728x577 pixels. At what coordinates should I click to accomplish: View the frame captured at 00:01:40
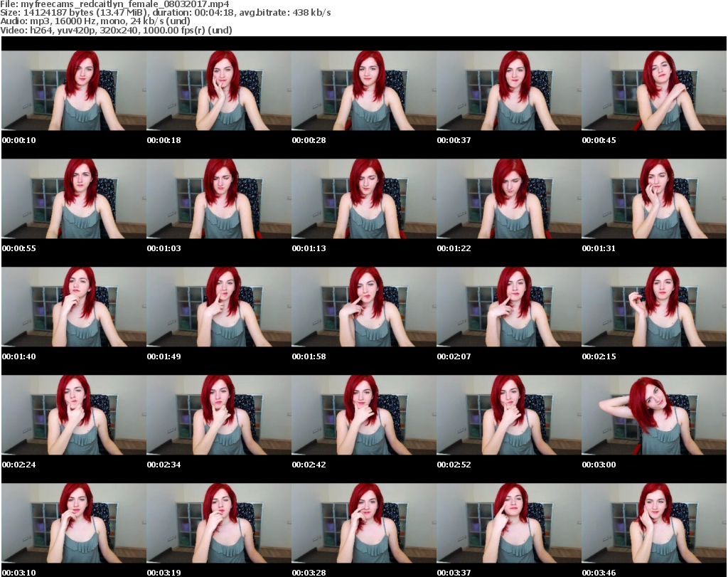pyautogui.click(x=74, y=307)
